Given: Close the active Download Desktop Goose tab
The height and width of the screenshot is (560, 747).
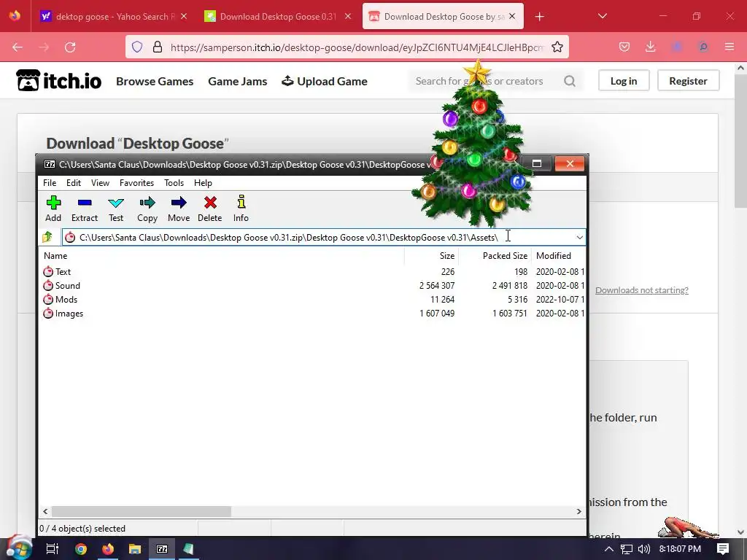Looking at the screenshot, I should [x=512, y=16].
